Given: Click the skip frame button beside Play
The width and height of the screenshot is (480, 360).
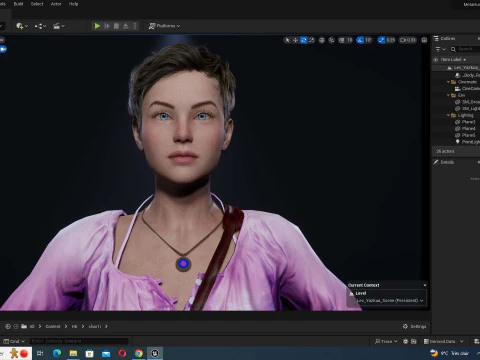Looking at the screenshot, I should (x=107, y=26).
